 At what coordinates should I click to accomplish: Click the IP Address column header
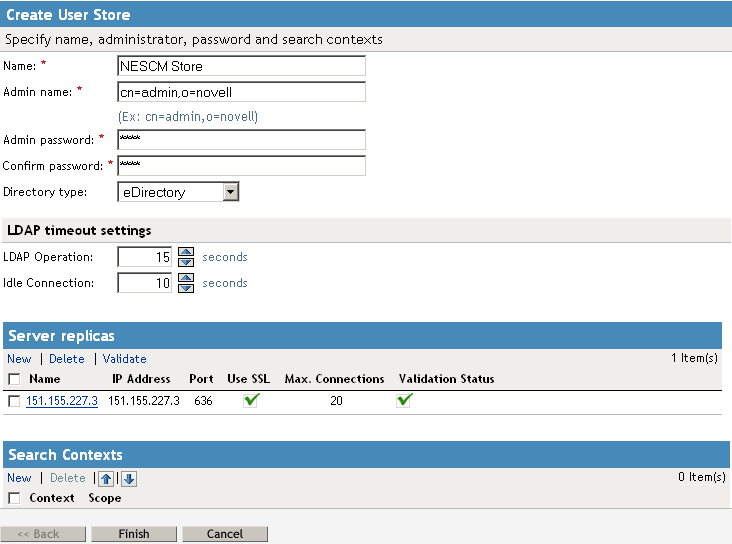141,379
